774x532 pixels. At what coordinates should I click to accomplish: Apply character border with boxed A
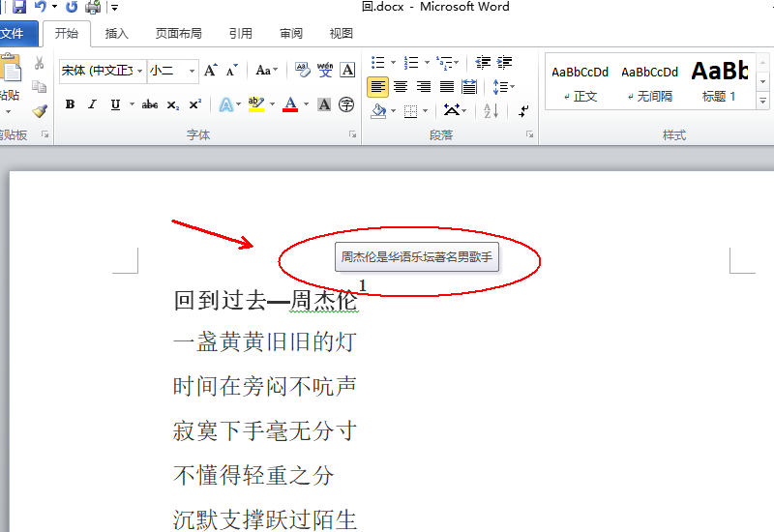[x=348, y=70]
